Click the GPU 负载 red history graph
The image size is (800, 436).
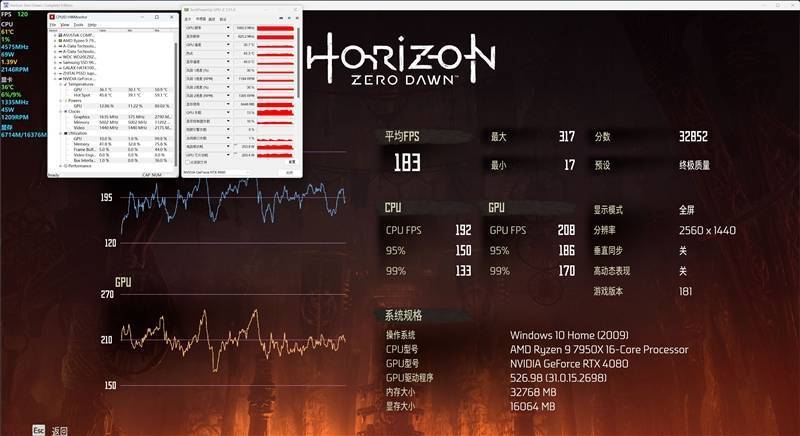click(276, 112)
